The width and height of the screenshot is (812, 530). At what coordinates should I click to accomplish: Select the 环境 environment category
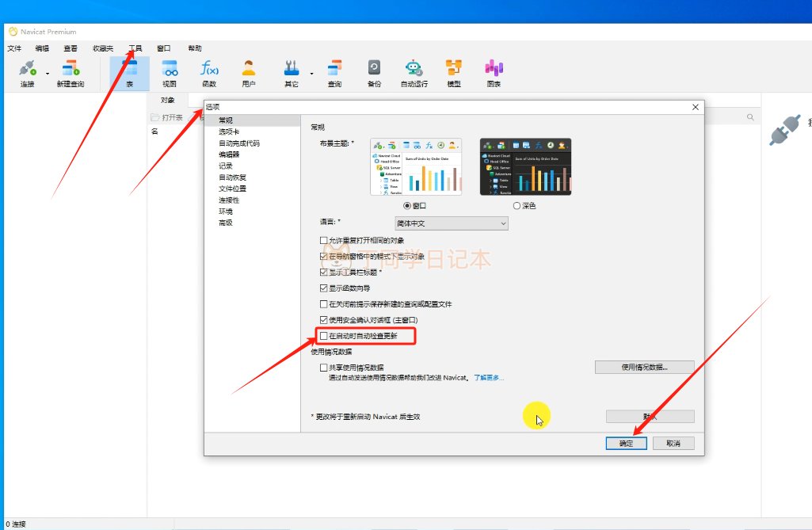coord(226,212)
